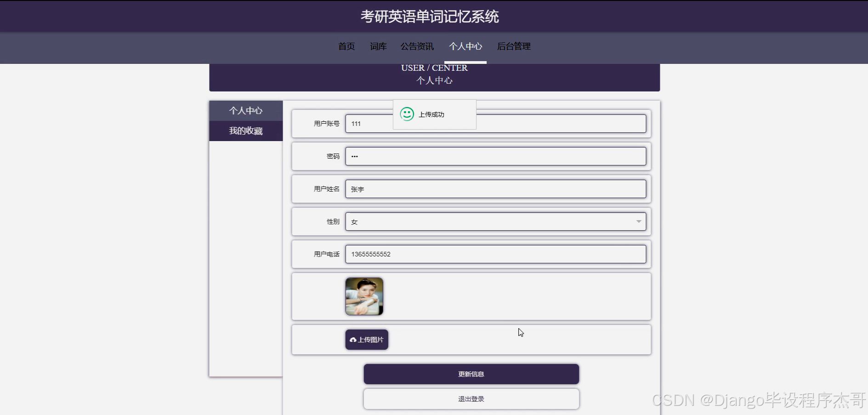Click the 更新信息 button
This screenshot has height=415, width=868.
(x=471, y=374)
